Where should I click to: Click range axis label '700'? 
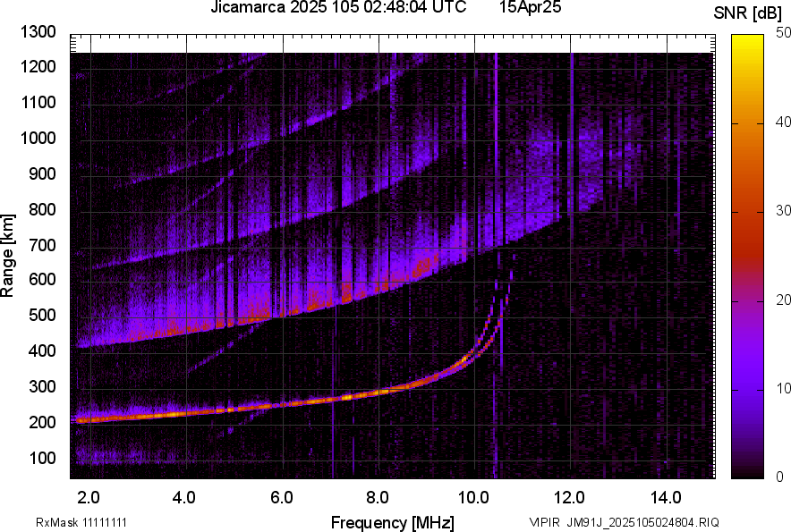pyautogui.click(x=42, y=245)
